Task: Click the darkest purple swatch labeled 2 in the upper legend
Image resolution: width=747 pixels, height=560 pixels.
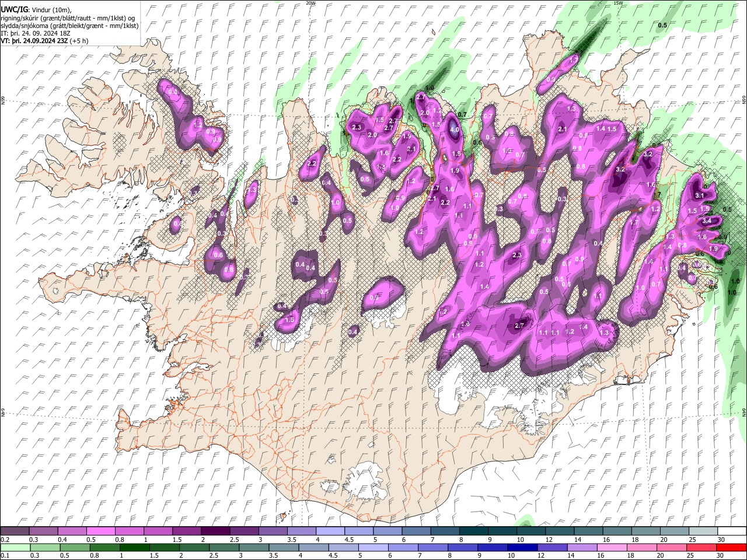Action: (215, 531)
